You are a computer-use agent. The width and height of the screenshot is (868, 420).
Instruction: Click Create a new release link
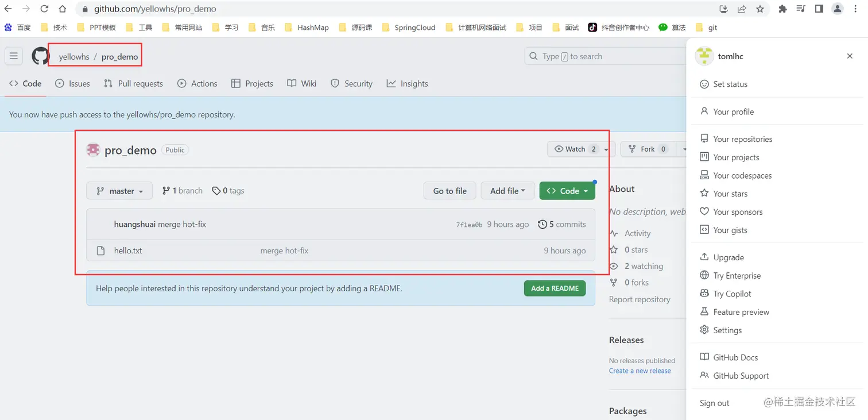pos(640,371)
